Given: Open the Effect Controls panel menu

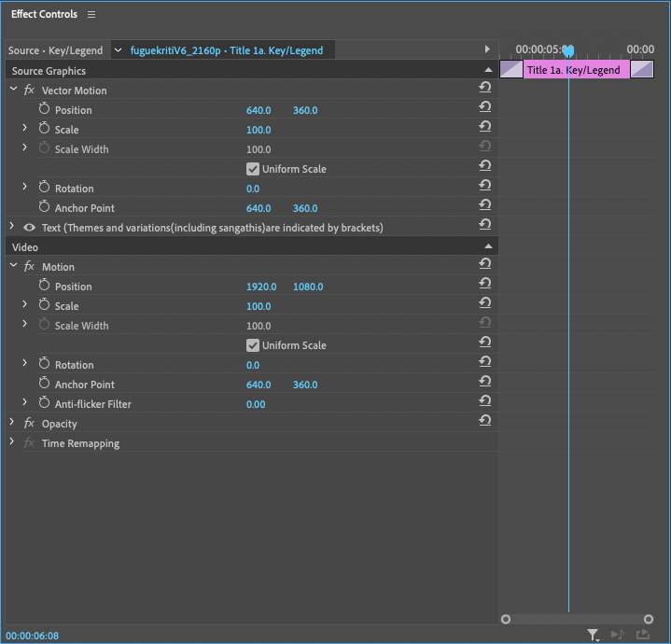Looking at the screenshot, I should click(x=91, y=15).
